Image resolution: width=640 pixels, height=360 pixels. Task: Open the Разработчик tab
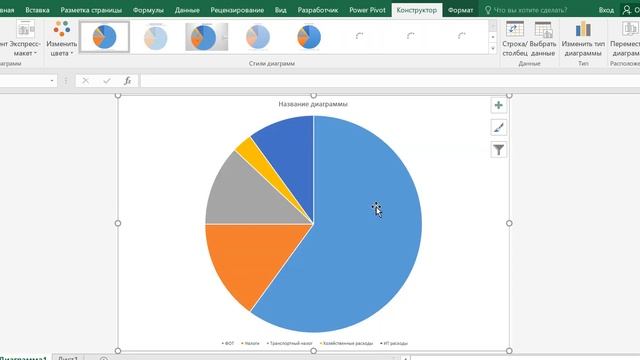(x=318, y=10)
